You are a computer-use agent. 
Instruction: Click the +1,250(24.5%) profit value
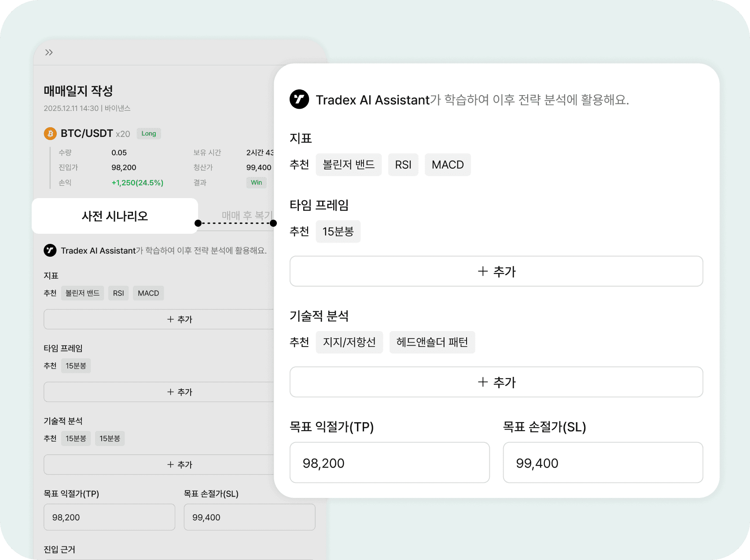point(137,183)
